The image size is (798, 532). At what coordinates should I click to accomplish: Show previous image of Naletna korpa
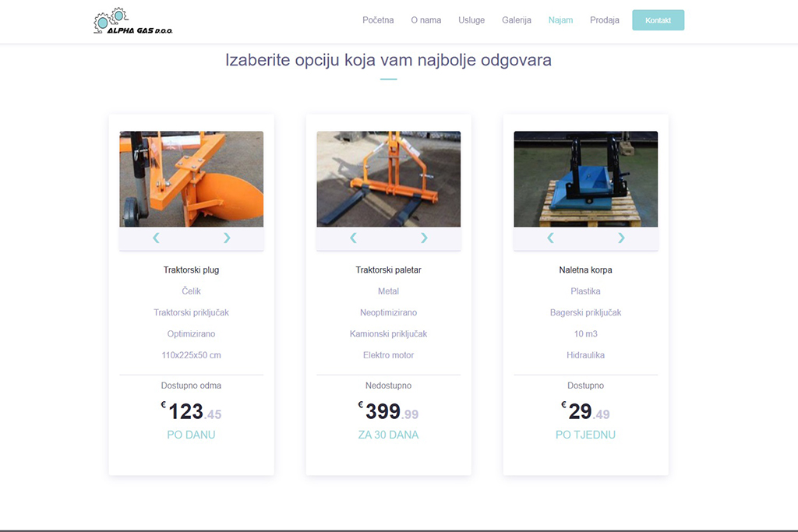pos(550,238)
